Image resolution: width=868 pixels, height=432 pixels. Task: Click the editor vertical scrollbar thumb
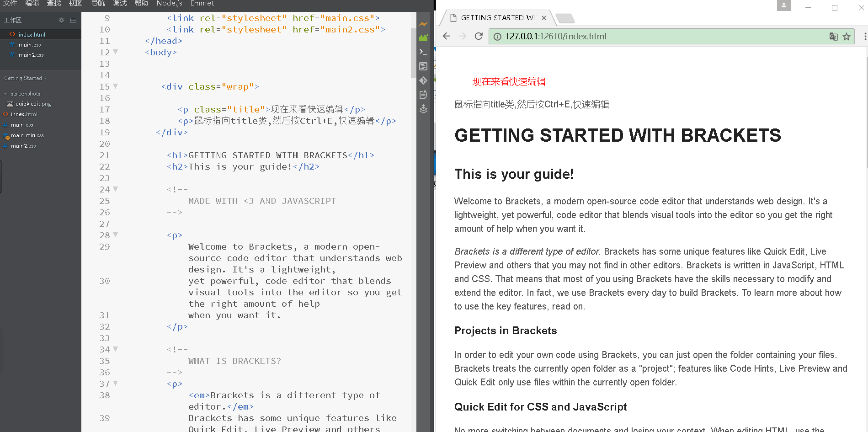click(414, 53)
